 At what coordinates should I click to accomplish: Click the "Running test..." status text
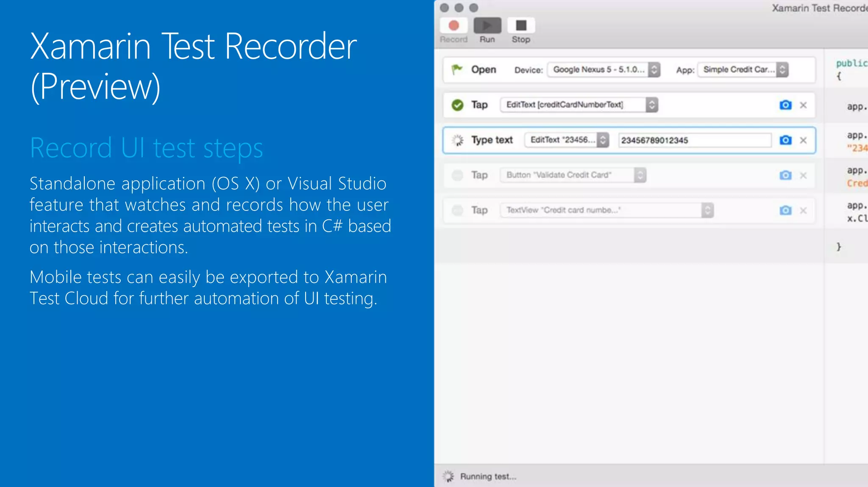488,476
